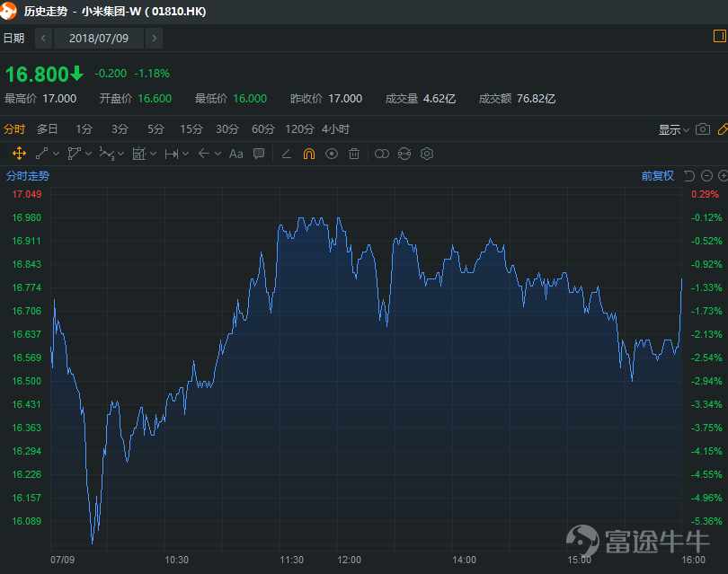
Task: Switch to the 多日 tab
Action: 48,129
